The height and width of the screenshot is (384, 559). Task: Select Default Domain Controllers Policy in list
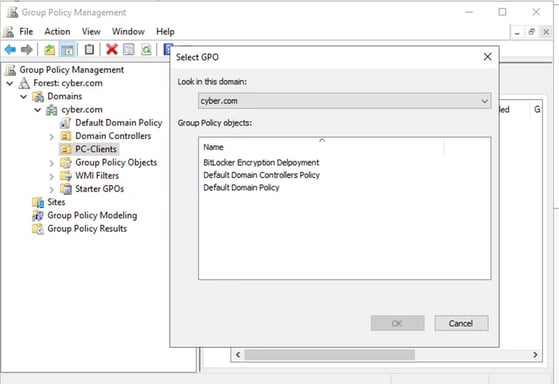click(262, 175)
